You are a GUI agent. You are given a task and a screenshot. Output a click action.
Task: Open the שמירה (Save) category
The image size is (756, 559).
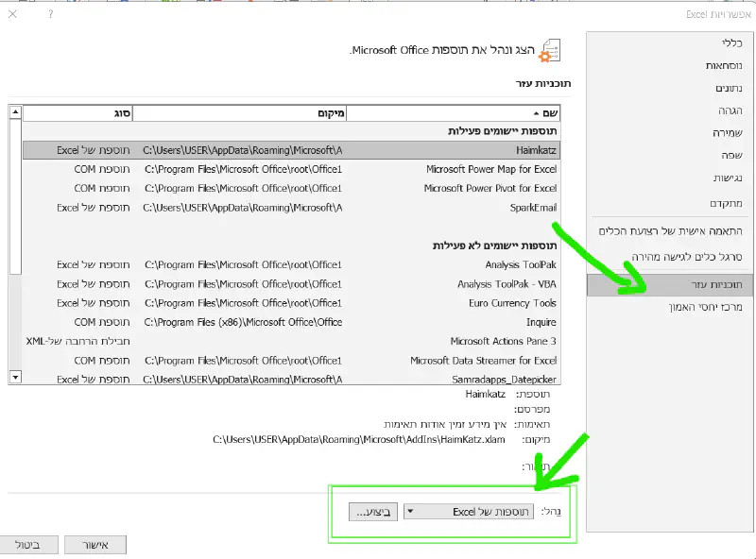tap(727, 133)
